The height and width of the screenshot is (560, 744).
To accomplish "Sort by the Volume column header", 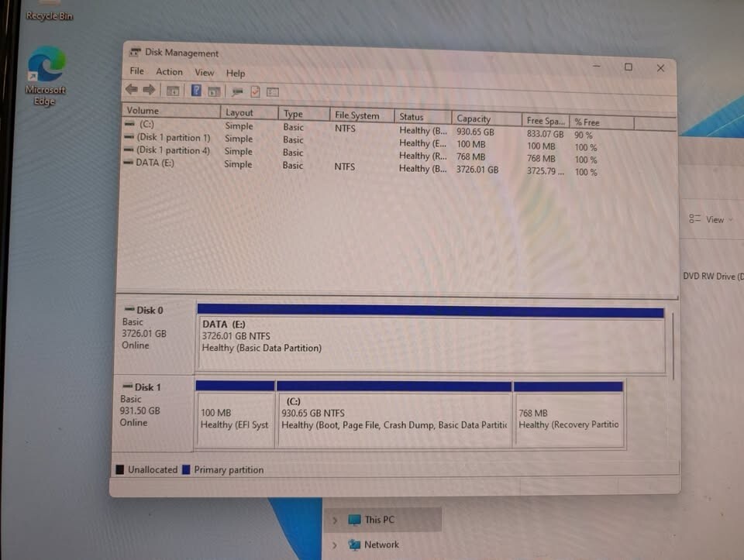I will point(171,111).
